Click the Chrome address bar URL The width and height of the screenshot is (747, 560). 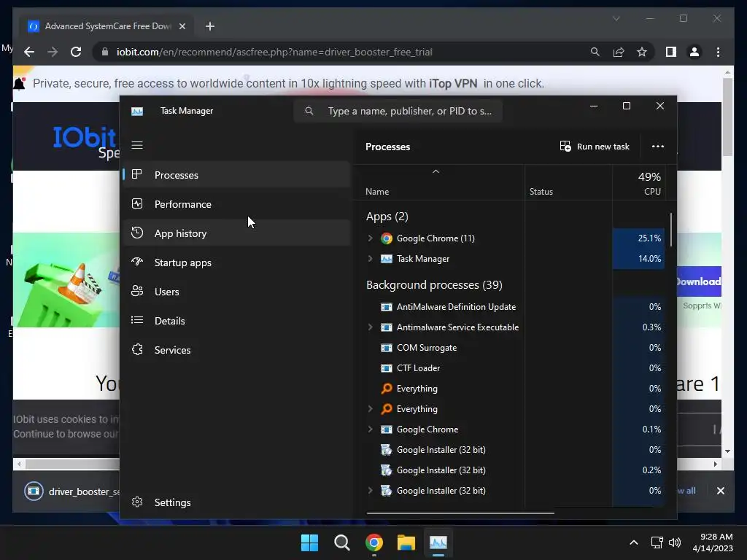pyautogui.click(x=274, y=52)
